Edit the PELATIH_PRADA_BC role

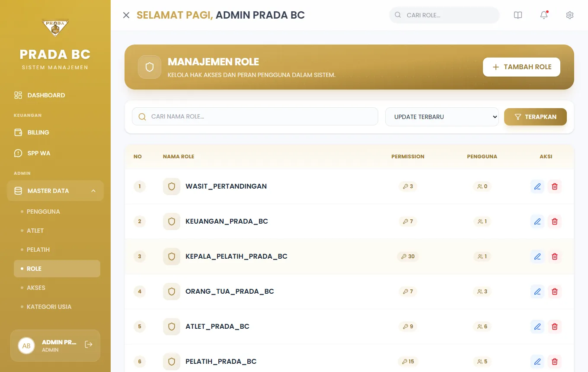click(x=537, y=362)
